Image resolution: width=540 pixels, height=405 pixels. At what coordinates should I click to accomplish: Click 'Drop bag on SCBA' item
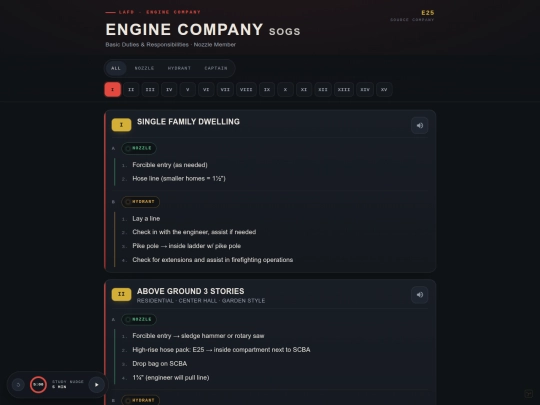(x=159, y=364)
